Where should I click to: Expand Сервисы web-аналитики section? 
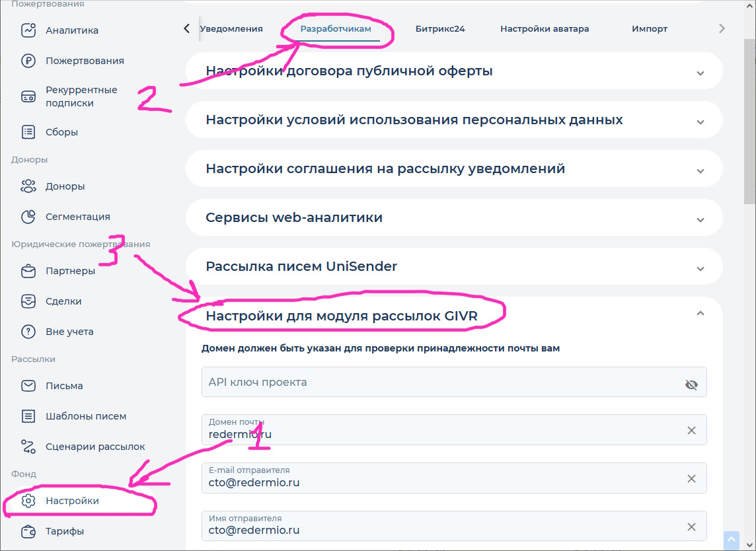point(700,217)
